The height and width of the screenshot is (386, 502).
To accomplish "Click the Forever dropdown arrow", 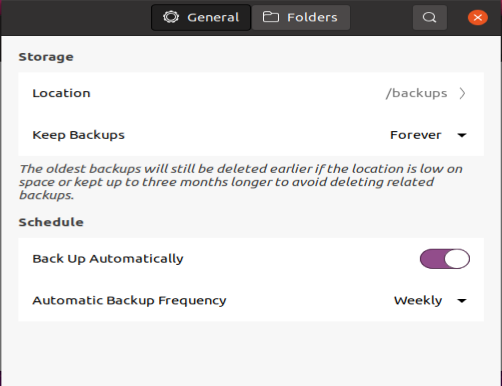I will coord(462,135).
